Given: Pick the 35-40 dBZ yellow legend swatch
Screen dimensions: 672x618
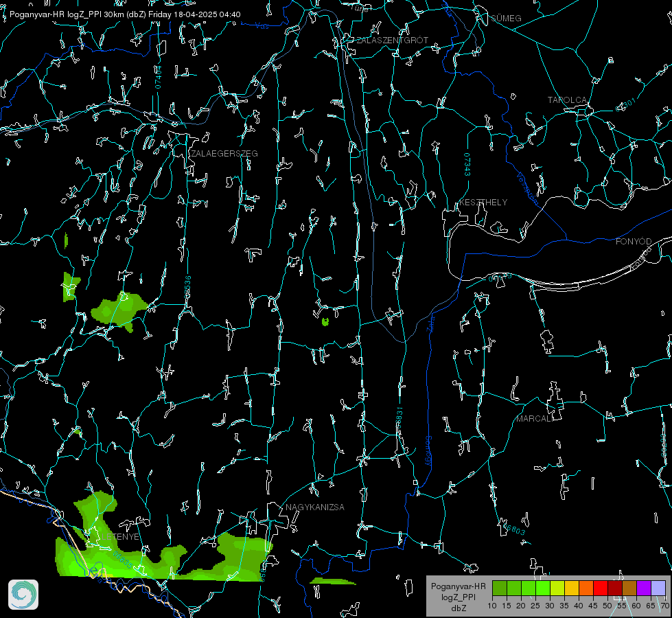Looking at the screenshot, I should pyautogui.click(x=572, y=588).
